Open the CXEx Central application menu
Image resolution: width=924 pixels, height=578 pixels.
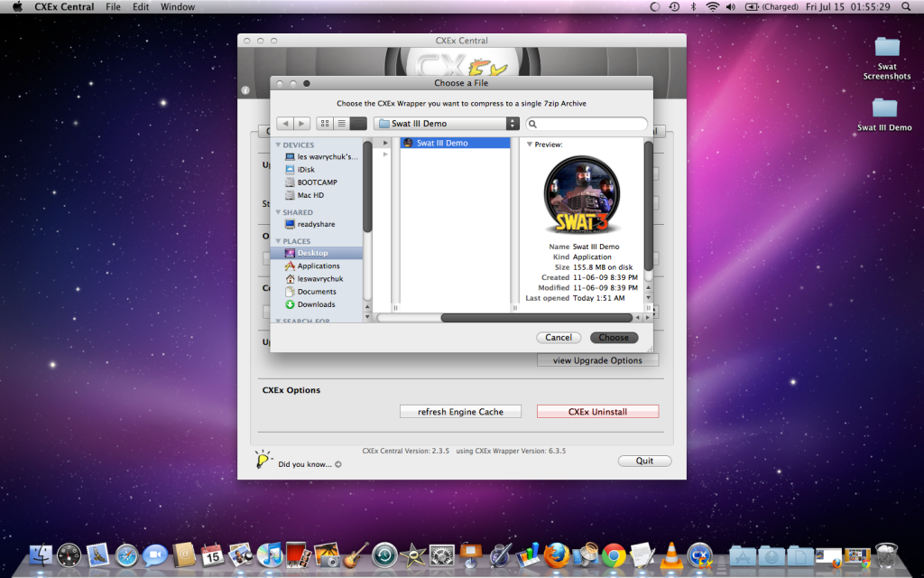pyautogui.click(x=64, y=7)
